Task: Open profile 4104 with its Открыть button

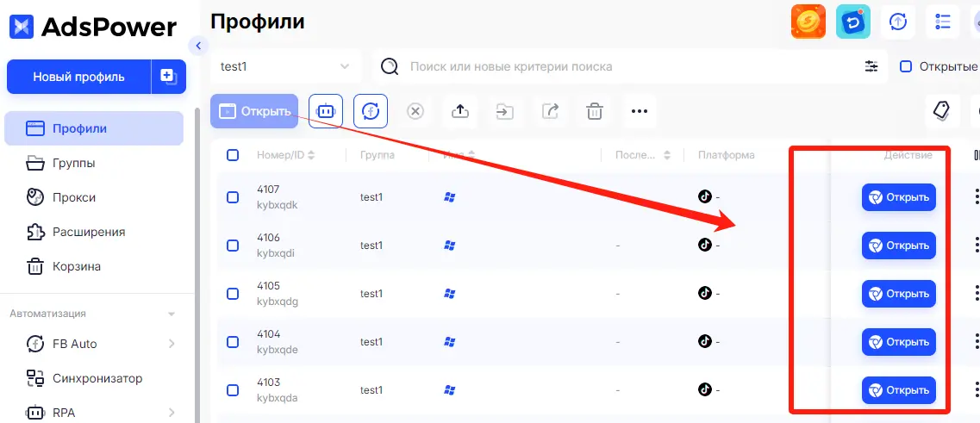Action: pos(899,342)
